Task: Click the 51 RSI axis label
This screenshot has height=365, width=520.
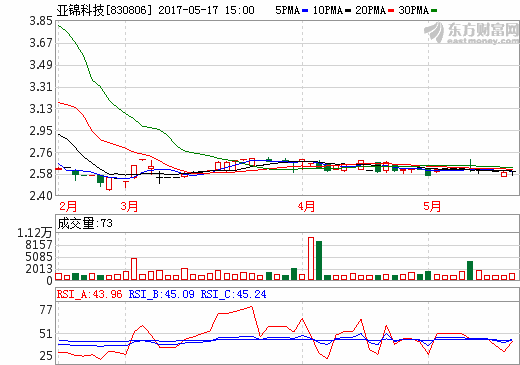Action: click(x=46, y=334)
